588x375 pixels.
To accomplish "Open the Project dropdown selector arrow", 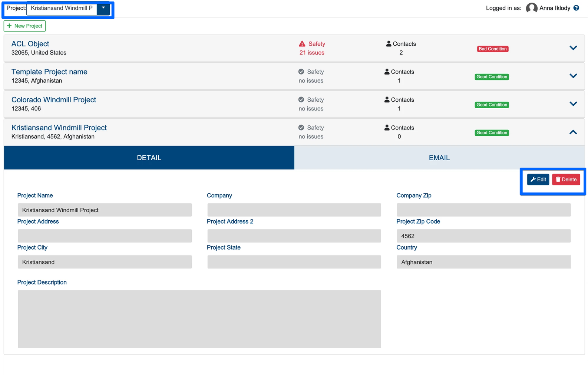I will (103, 8).
